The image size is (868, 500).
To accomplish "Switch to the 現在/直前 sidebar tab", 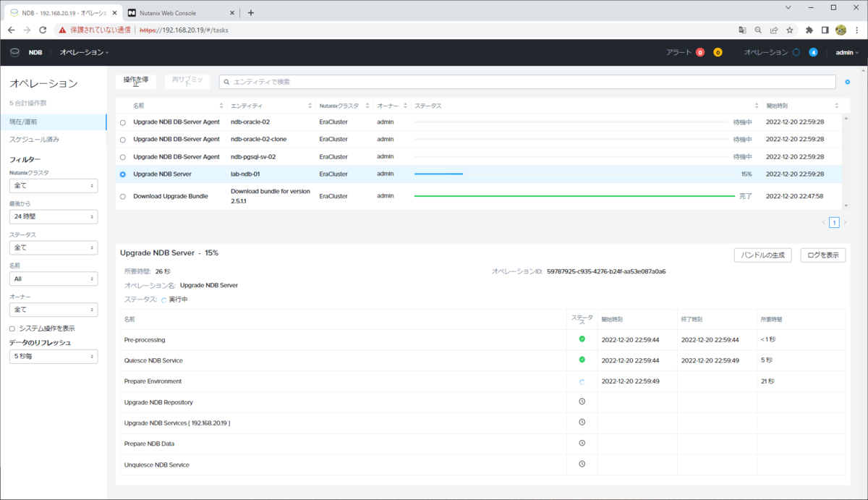I will [x=54, y=122].
